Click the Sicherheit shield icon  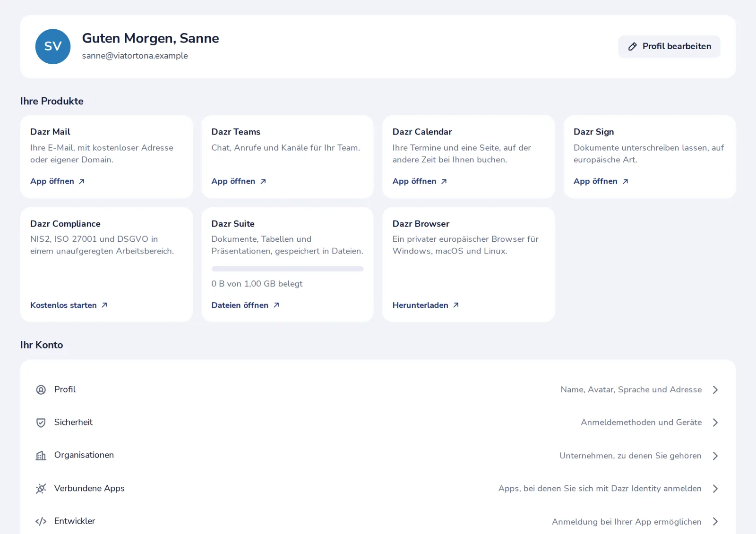[x=41, y=423]
